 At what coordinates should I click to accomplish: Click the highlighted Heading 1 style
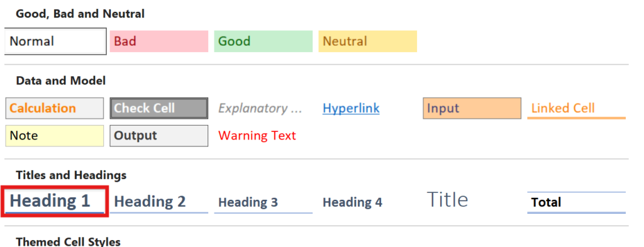(55, 201)
